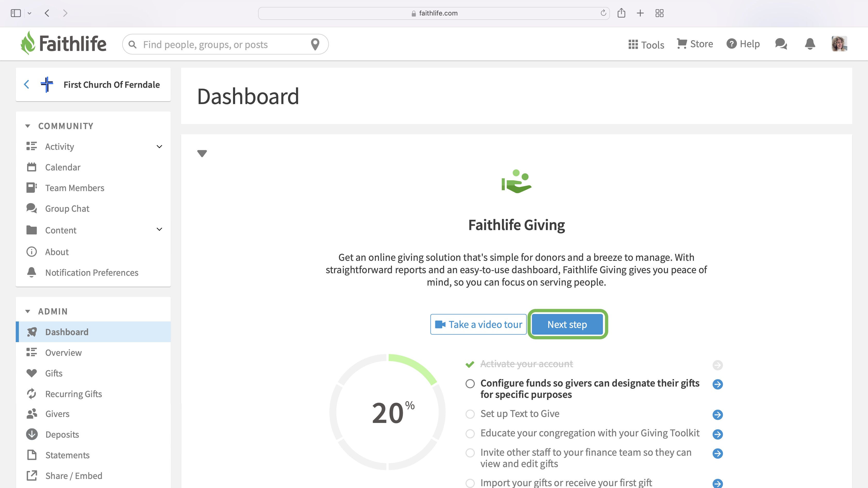Viewport: 868px width, 488px height.
Task: Open the Gifts menu item
Action: [x=93, y=373]
